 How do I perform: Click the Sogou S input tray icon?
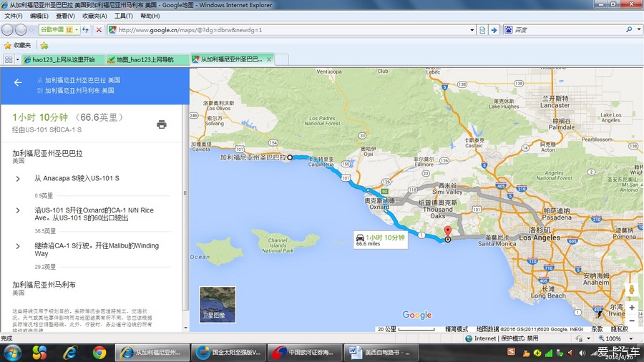(x=512, y=352)
